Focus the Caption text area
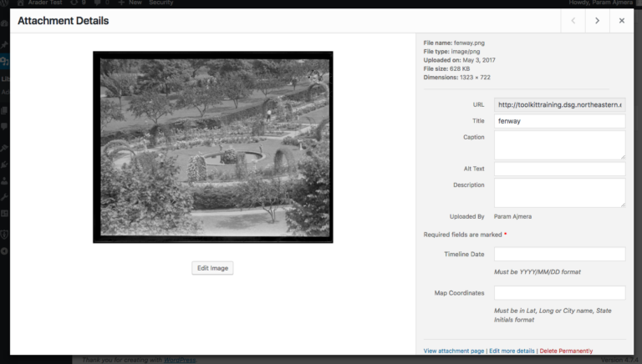This screenshot has height=364, width=642. (x=559, y=144)
